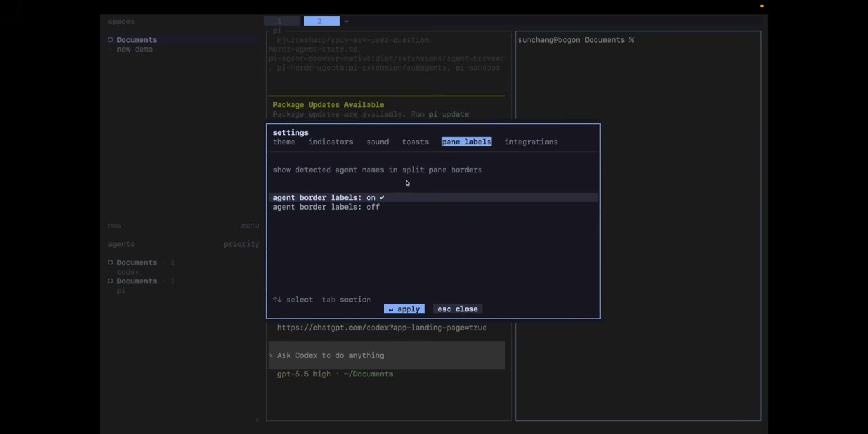
Task: Click the agents header label
Action: pyautogui.click(x=121, y=244)
